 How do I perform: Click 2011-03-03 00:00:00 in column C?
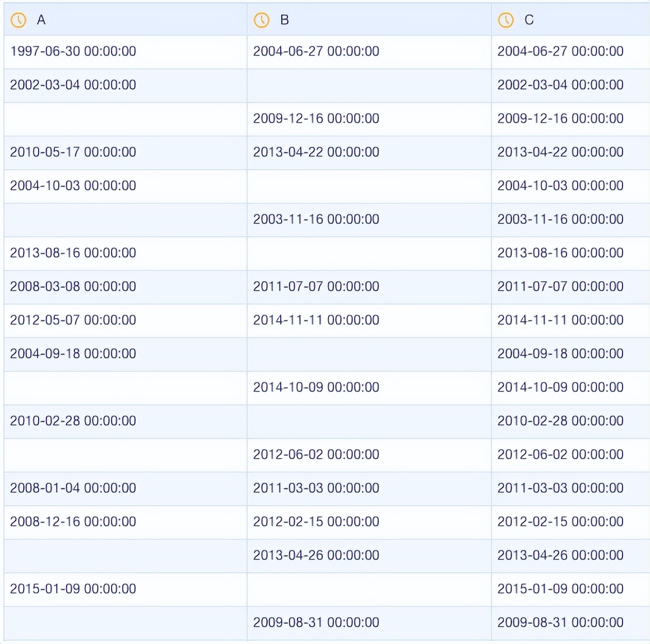[x=560, y=488]
